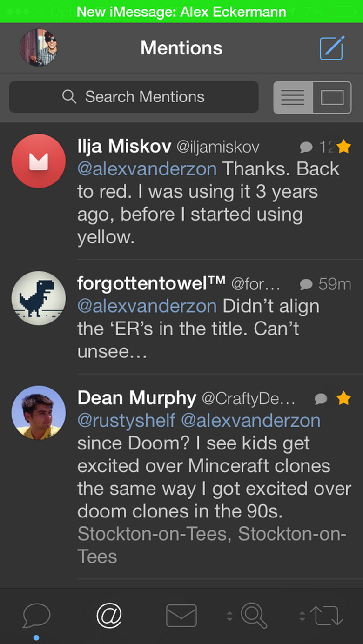
Task: Expand tab options arrows beside Search icon
Action: coord(229,616)
